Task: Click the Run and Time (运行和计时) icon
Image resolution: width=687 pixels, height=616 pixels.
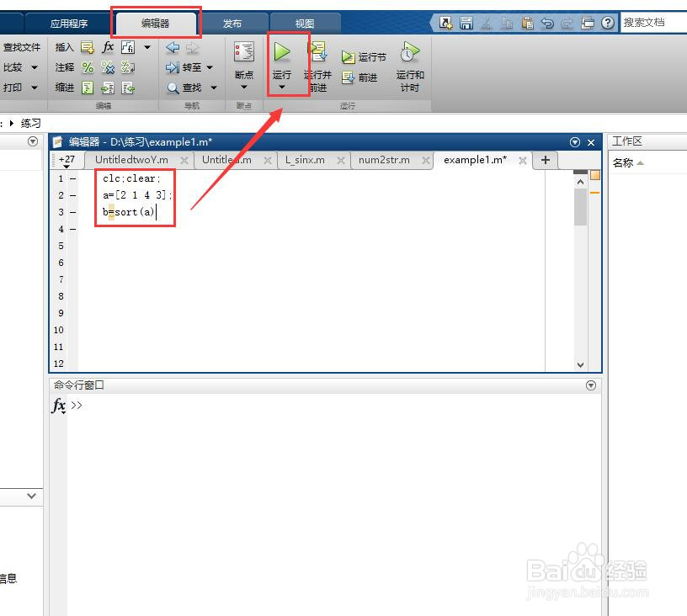Action: 410,51
